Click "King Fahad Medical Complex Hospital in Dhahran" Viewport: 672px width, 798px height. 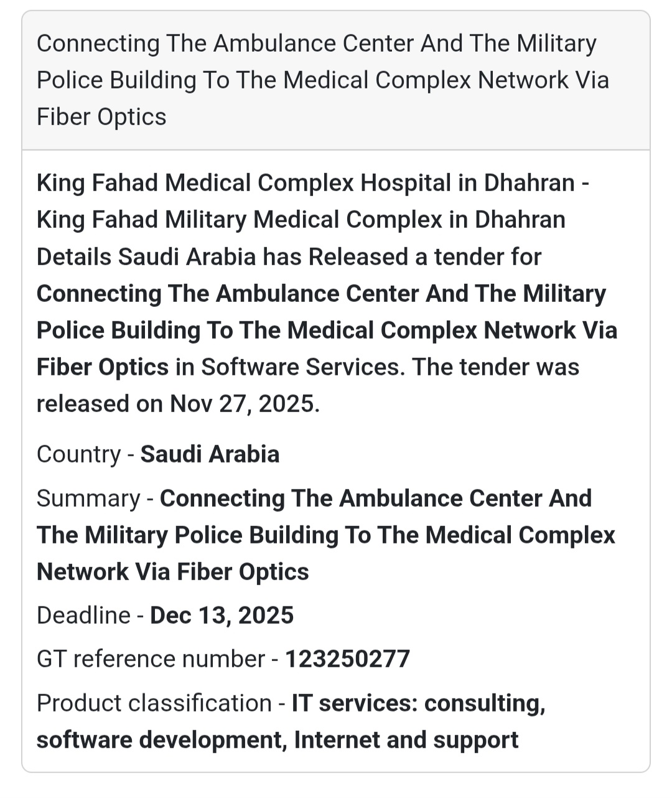pyautogui.click(x=306, y=183)
